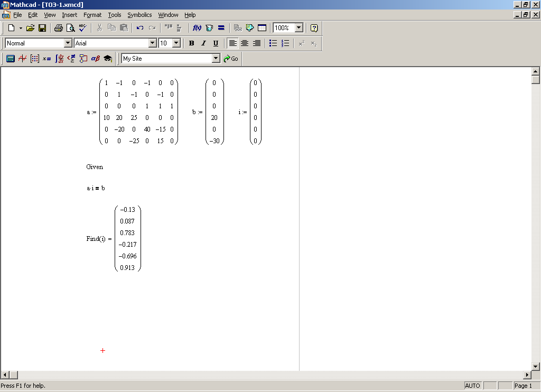Open Print Preview icon
The height and width of the screenshot is (392, 541).
click(70, 28)
